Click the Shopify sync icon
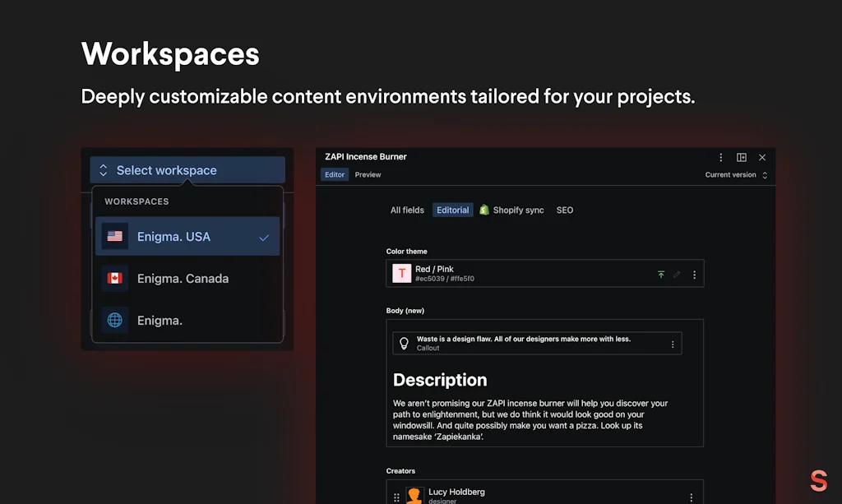This screenshot has height=504, width=842. (484, 210)
